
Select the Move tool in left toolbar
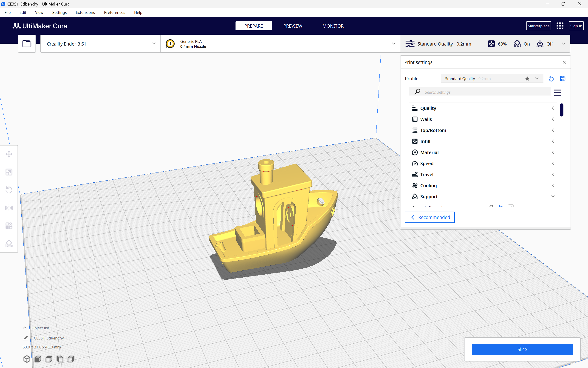coord(9,154)
